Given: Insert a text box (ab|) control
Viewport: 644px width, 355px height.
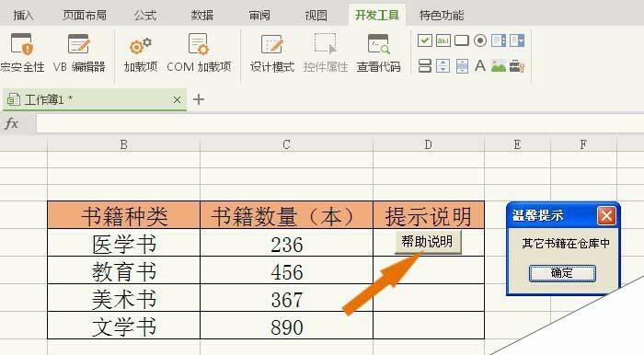Looking at the screenshot, I should pos(443,40).
